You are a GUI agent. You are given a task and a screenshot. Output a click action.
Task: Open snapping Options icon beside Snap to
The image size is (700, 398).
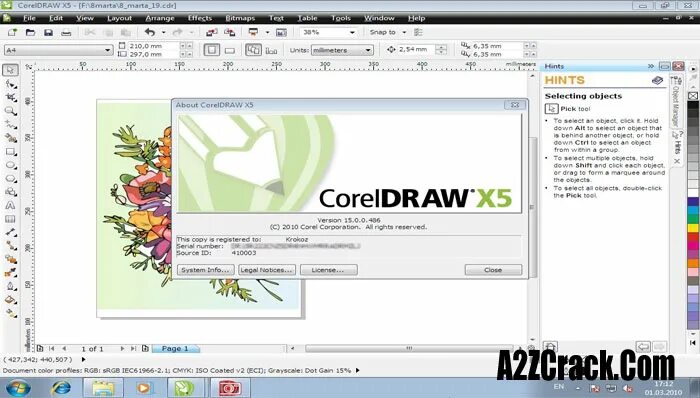(418, 33)
